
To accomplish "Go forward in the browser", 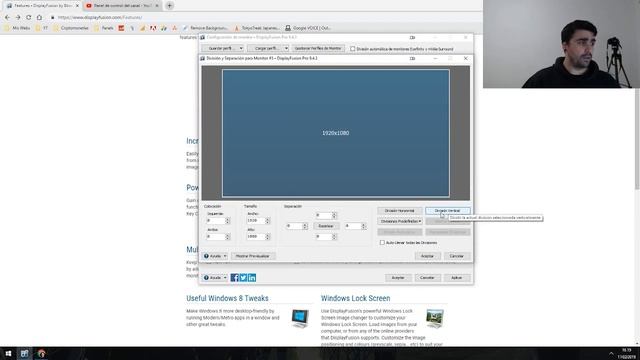I will 18,18.
